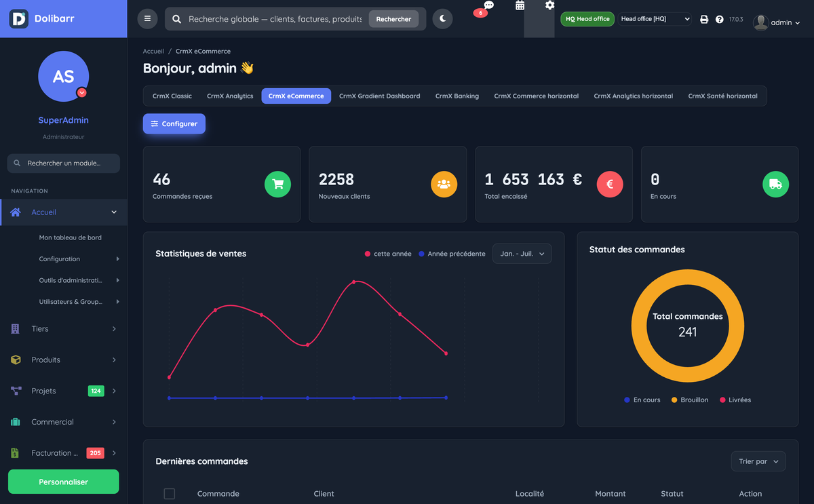Open the Head office [HQ] entity selector

tap(655, 19)
